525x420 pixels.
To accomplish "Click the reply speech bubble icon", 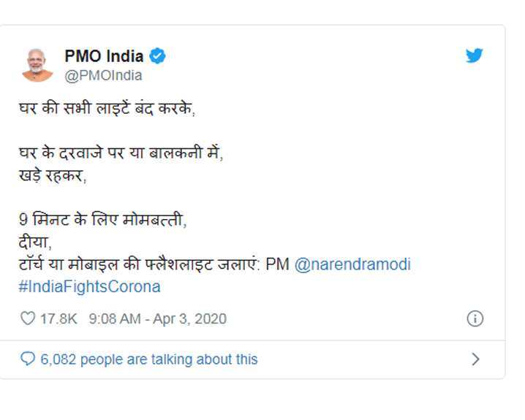I will 28,359.
